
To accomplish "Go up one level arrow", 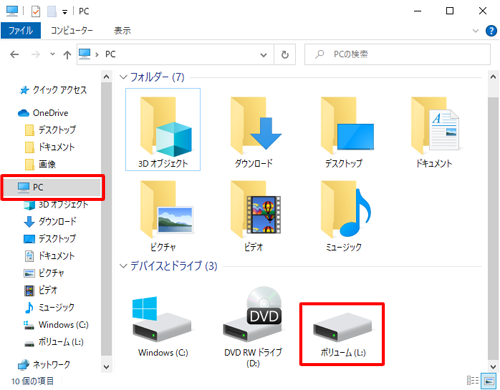I will click(67, 55).
